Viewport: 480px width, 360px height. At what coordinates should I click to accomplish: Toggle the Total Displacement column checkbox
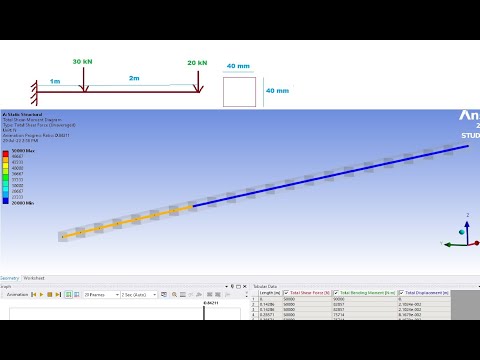[401, 293]
